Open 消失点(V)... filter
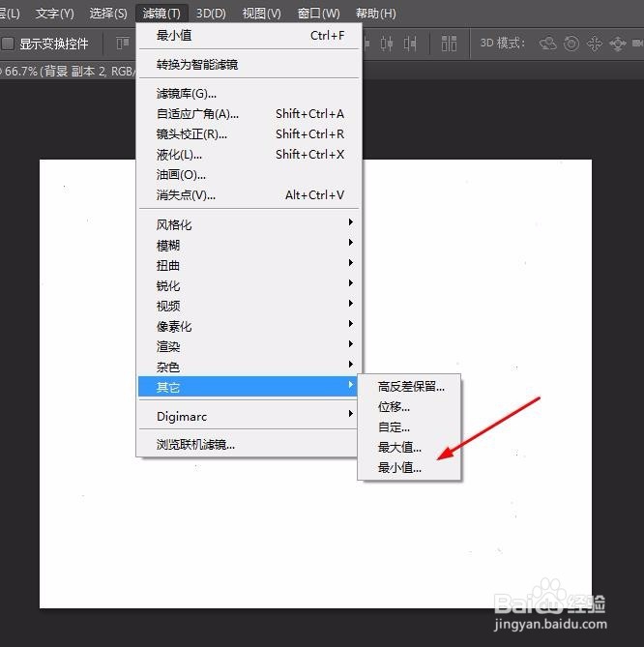The width and height of the screenshot is (644, 647). 249,194
